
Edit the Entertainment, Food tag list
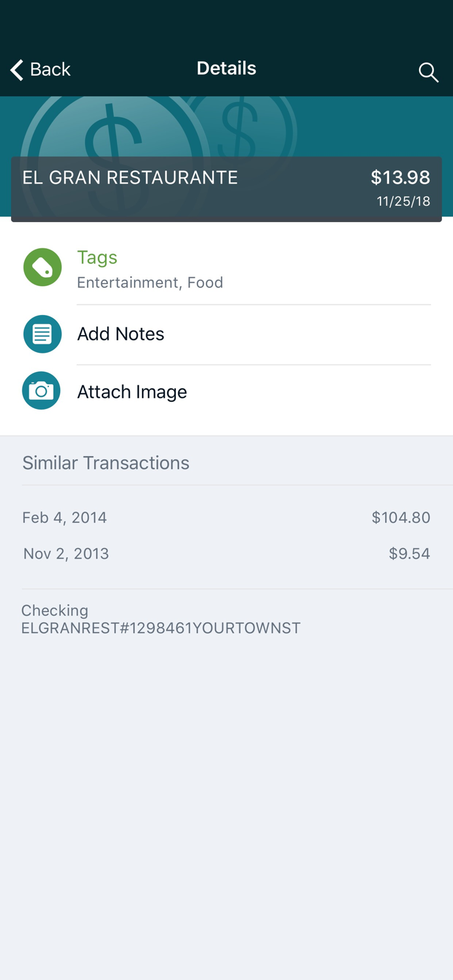coord(150,282)
